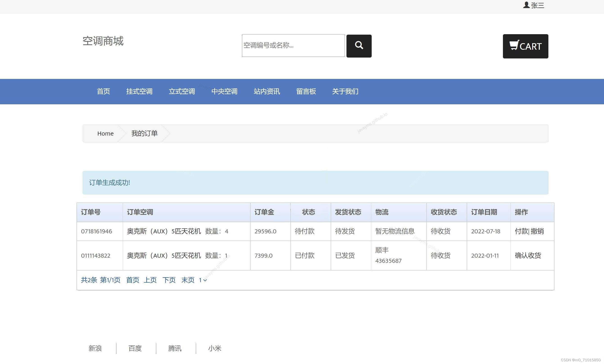The width and height of the screenshot is (604, 364).
Task: Open the 中央空调 menu item
Action: [x=224, y=91]
